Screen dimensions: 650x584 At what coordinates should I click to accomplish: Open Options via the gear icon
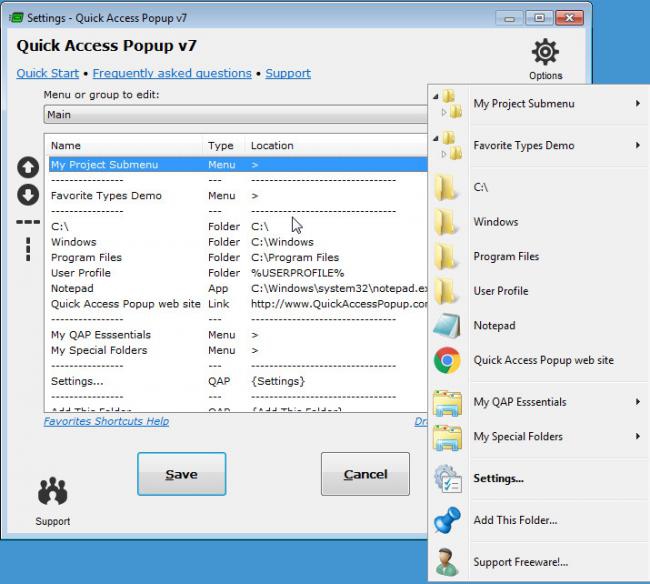(545, 52)
